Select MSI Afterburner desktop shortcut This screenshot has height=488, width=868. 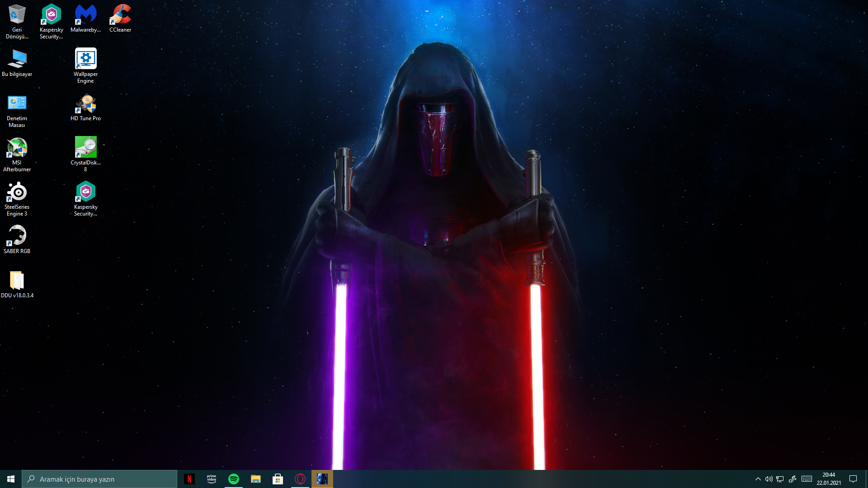click(17, 148)
